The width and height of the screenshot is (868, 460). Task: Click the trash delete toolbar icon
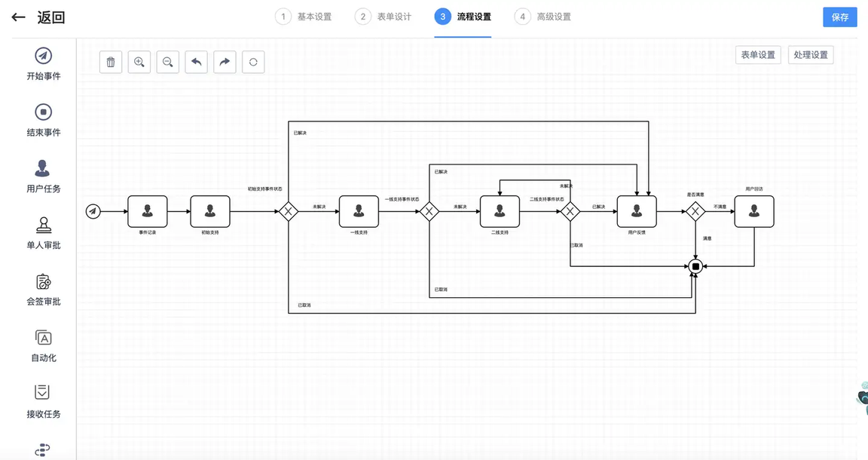pos(111,62)
